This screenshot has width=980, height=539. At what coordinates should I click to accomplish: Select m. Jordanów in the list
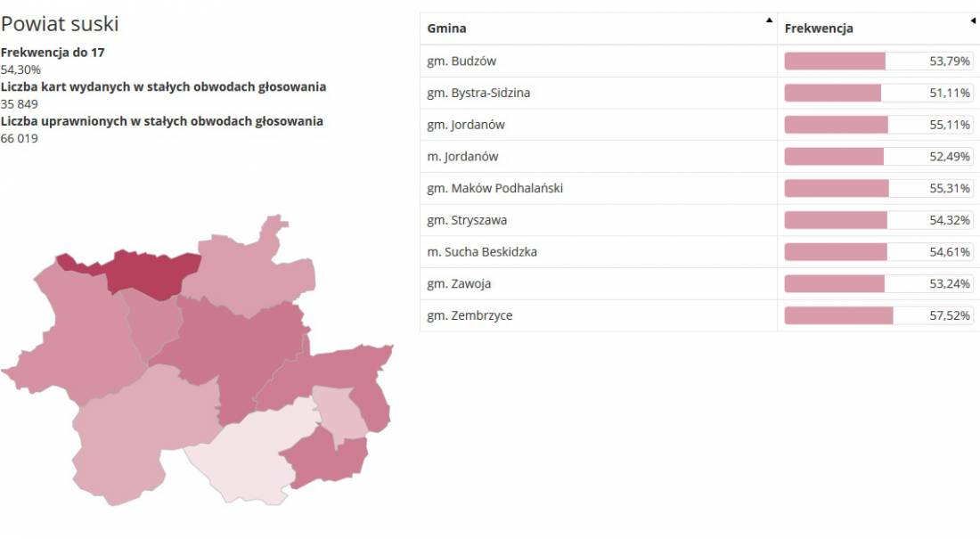click(x=700, y=156)
